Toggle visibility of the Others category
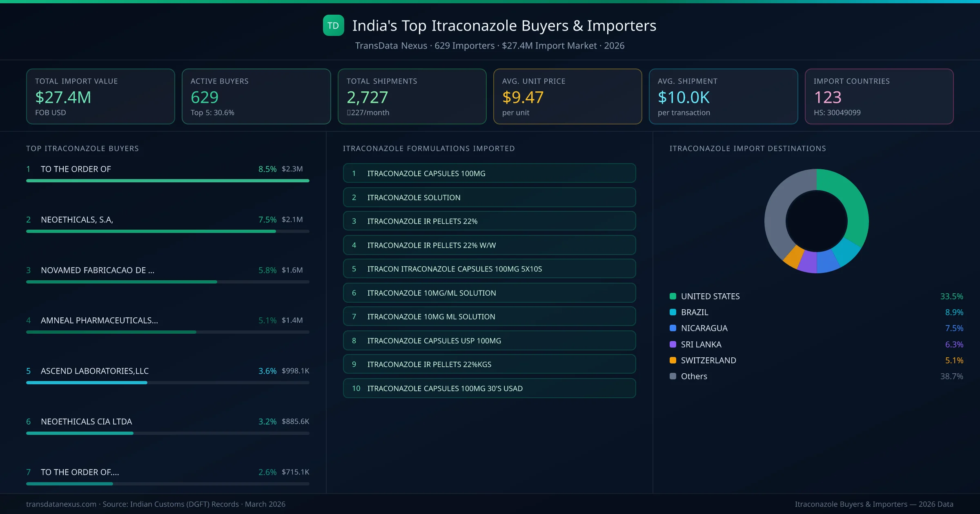The width and height of the screenshot is (980, 514). (x=673, y=376)
